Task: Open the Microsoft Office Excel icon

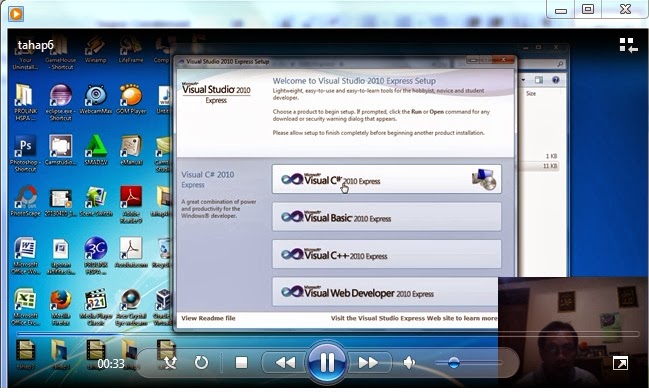Action: [x=25, y=307]
